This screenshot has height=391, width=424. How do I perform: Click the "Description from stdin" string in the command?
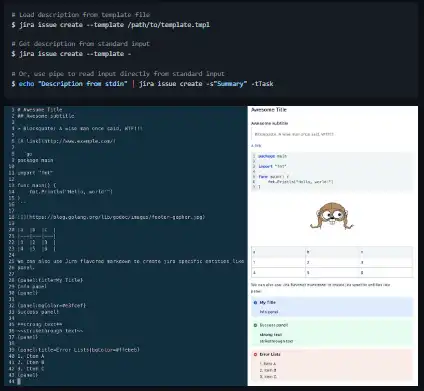[83, 84]
